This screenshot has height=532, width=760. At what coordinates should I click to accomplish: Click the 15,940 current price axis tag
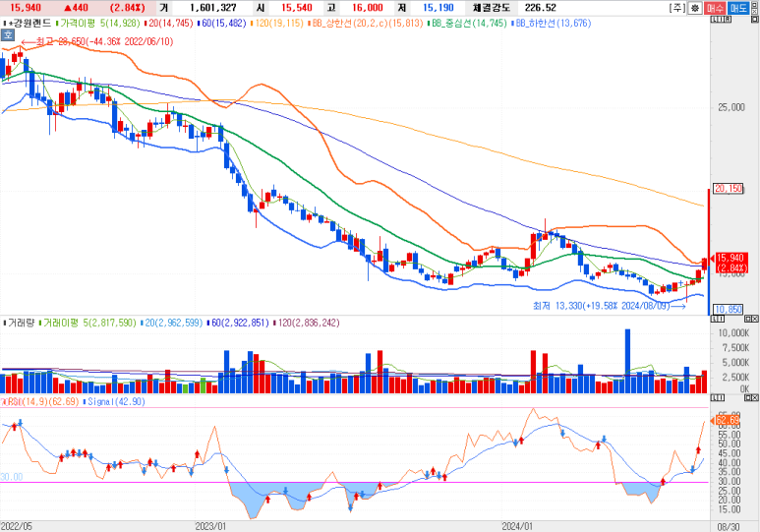[x=731, y=263]
